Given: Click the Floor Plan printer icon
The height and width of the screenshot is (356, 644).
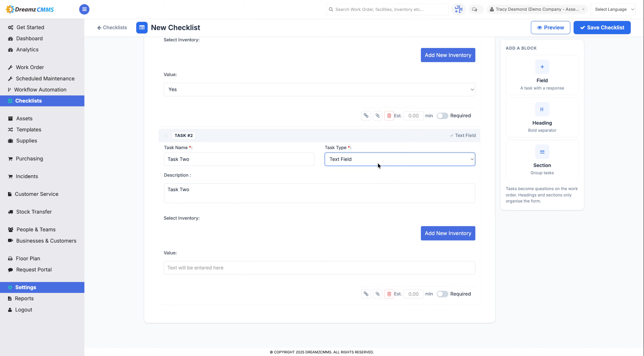Looking at the screenshot, I should tap(10, 259).
